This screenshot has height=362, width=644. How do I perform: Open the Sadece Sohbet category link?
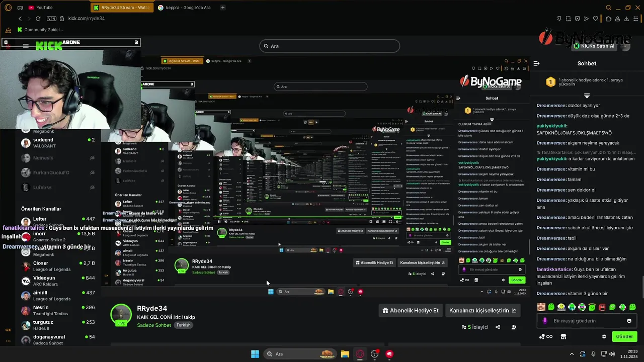[153, 325]
